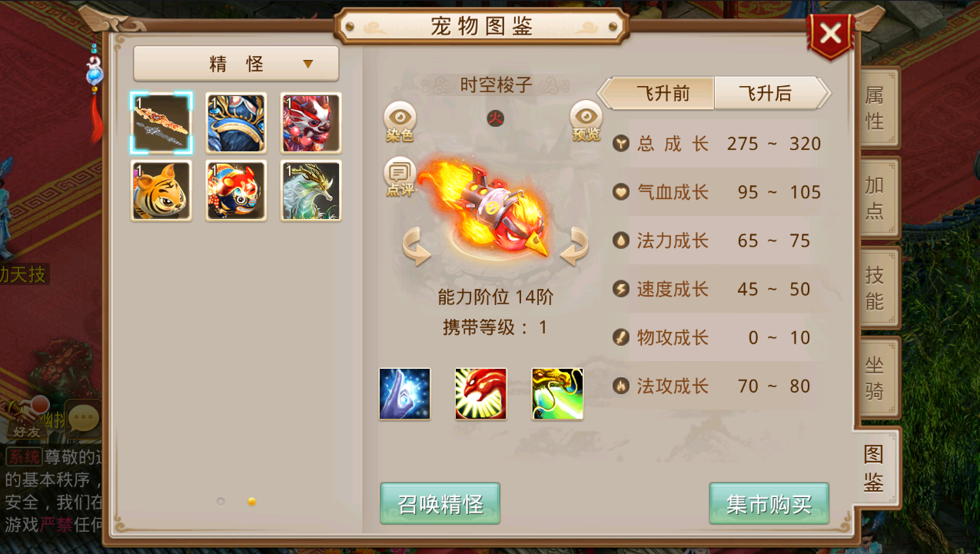Click the 召唤精怪 button

pyautogui.click(x=440, y=504)
